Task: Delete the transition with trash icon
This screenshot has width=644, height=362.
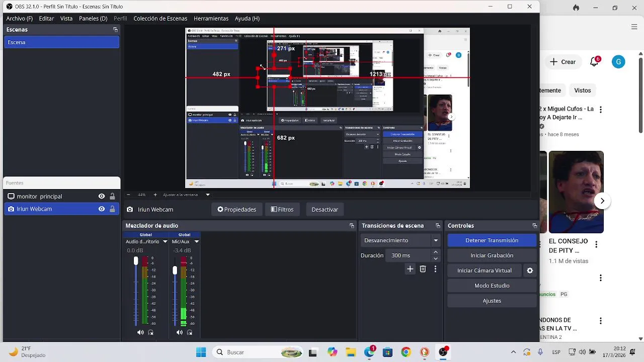Action: (423, 269)
